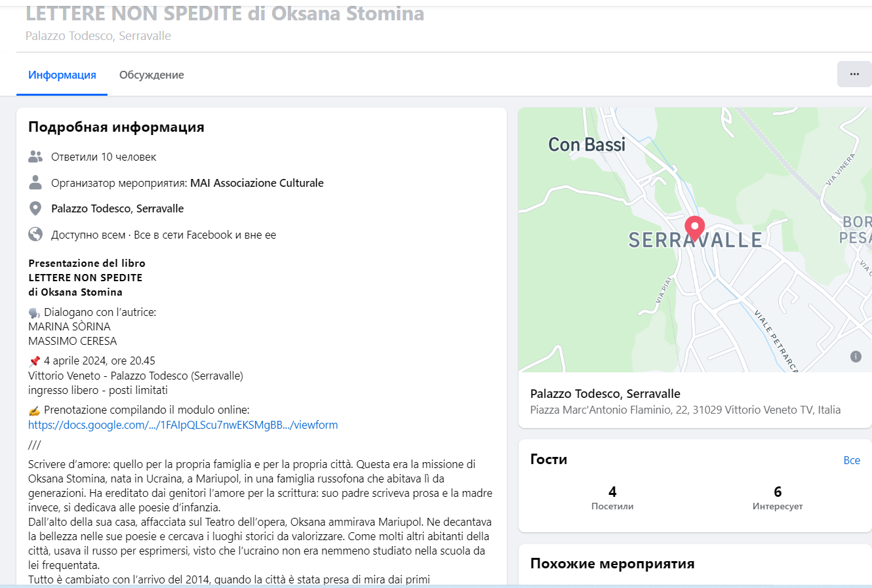Image resolution: width=872 pixels, height=588 pixels.
Task: Click the globe icon for public visibility
Action: [35, 234]
